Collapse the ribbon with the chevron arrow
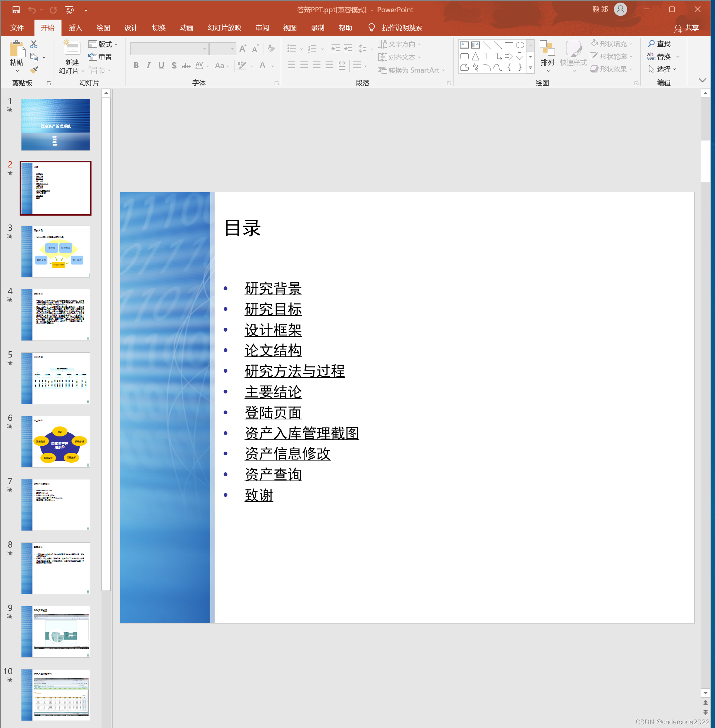Screen dimensions: 715x728 [702, 80]
